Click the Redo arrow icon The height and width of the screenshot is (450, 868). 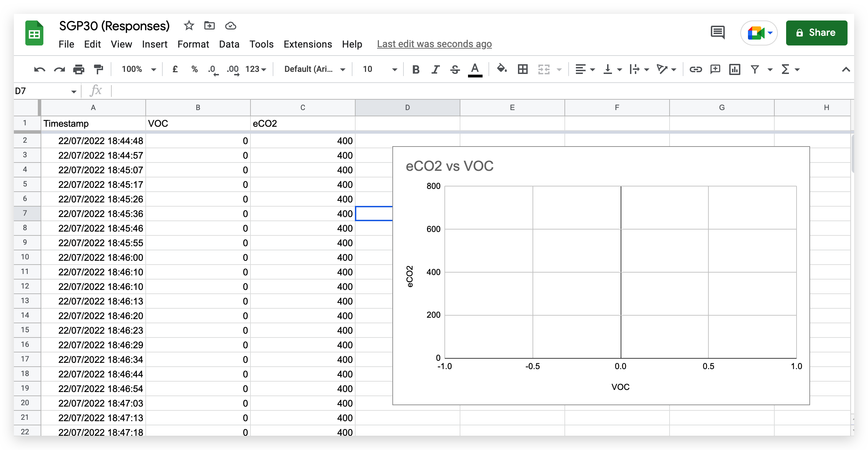[x=59, y=69]
